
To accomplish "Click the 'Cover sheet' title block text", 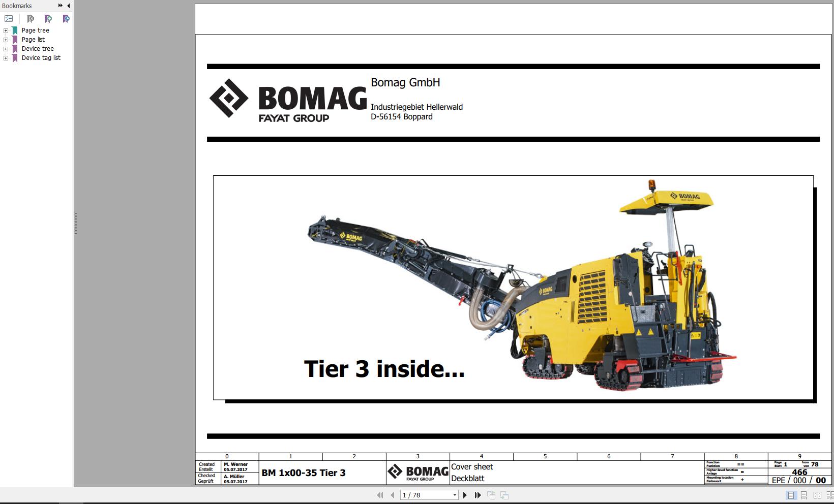I will 472,467.
